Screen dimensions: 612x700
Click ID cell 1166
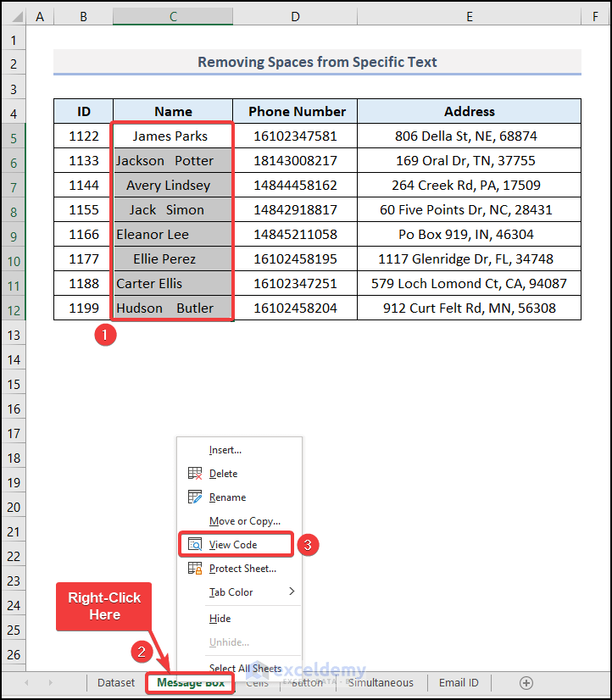[x=83, y=234]
